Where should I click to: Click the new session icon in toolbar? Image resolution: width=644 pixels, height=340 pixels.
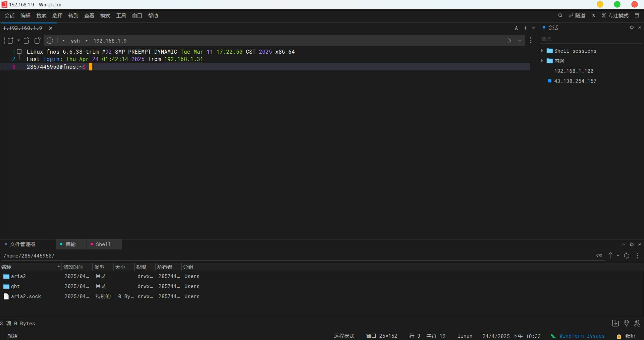point(10,41)
